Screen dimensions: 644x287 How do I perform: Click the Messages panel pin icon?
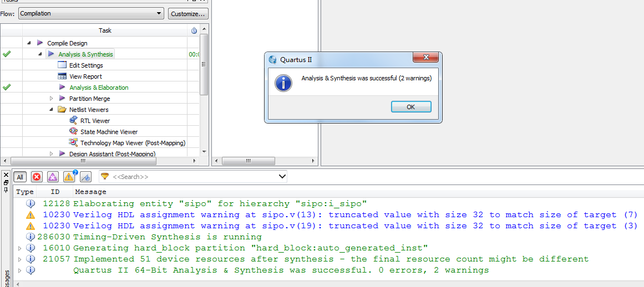(6, 190)
